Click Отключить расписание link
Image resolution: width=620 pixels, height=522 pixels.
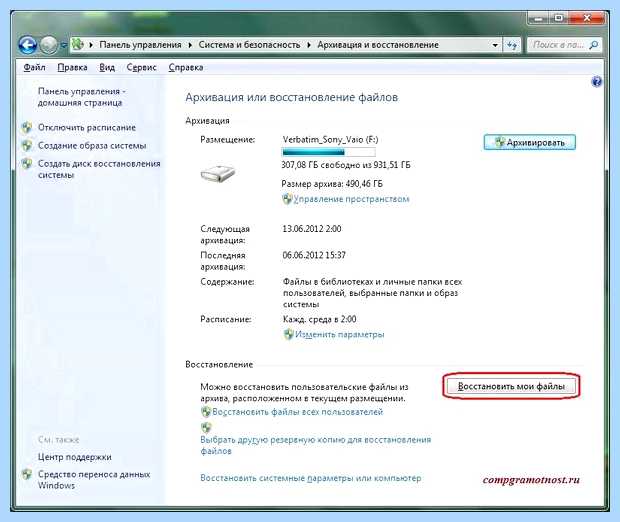(87, 127)
